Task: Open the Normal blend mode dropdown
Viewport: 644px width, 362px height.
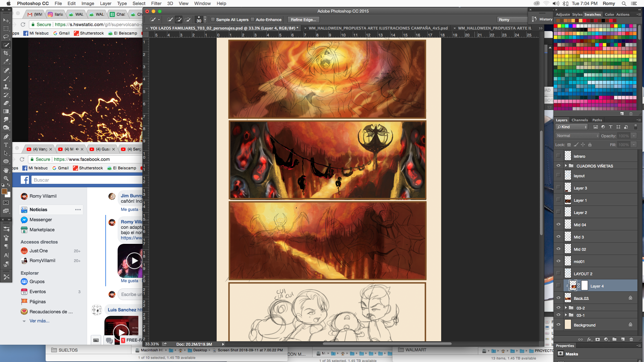Action: tap(578, 136)
